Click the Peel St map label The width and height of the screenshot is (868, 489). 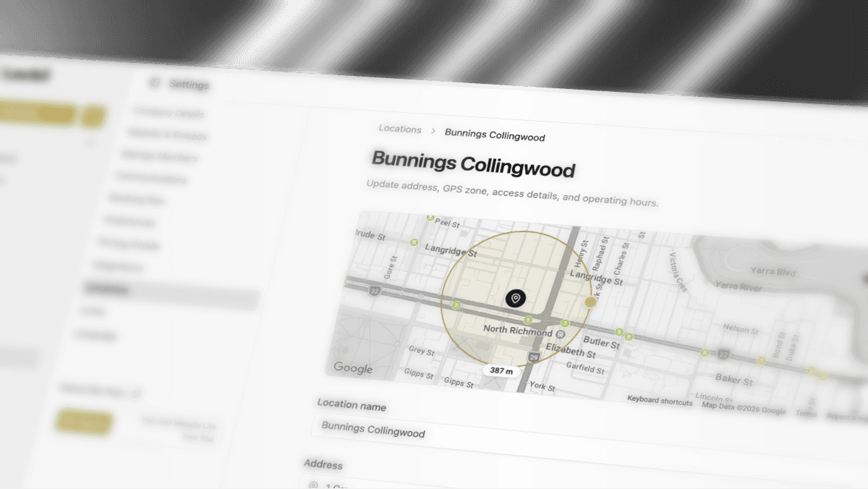coord(448,224)
